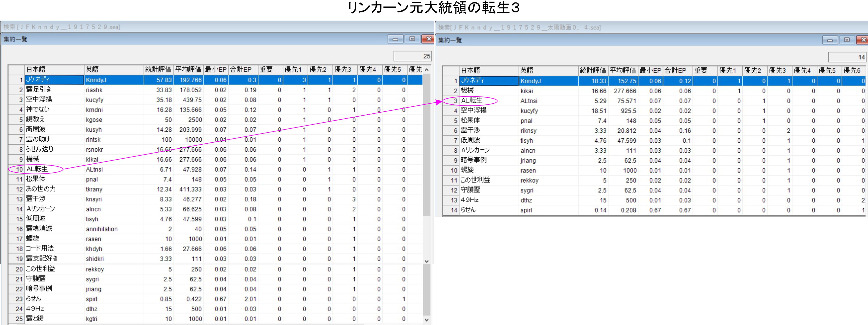This screenshot has width=868, height=325.
Task: Select the あの世の力 row
Action: pyautogui.click(x=215, y=189)
